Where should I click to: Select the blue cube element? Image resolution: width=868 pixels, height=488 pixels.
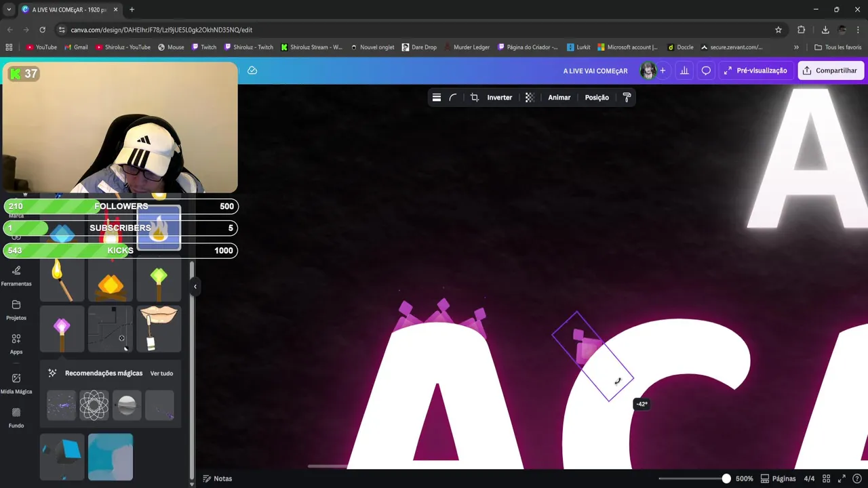pyautogui.click(x=62, y=457)
